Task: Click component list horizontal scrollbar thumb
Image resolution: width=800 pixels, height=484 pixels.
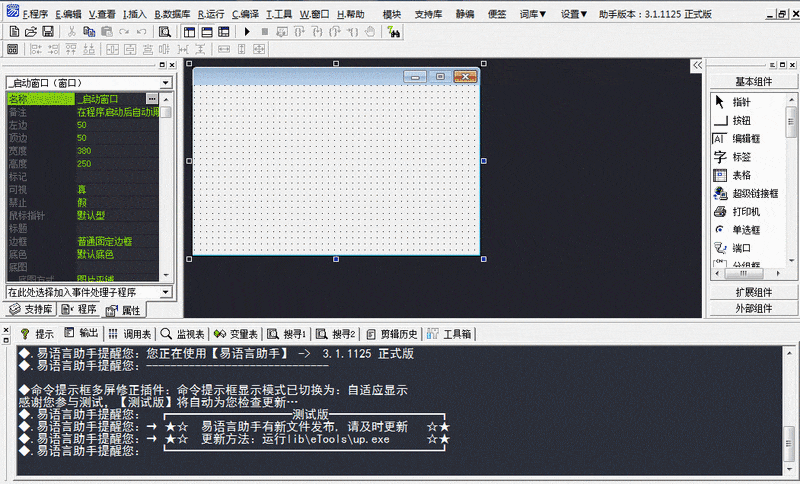Action: click(x=743, y=274)
